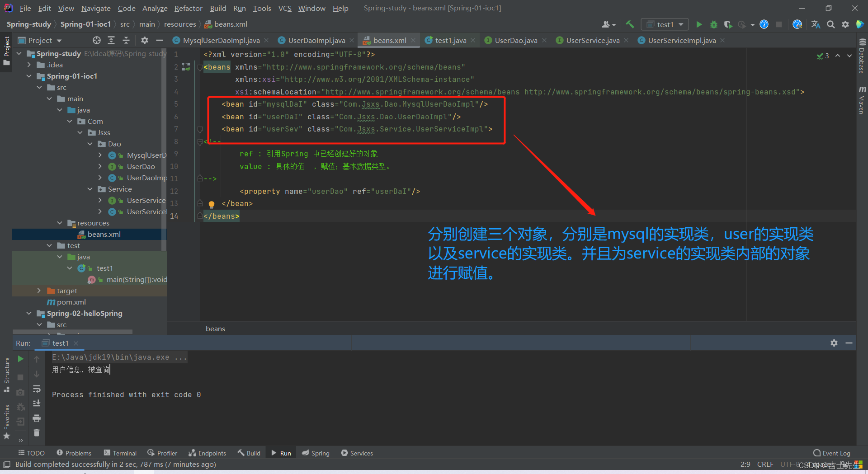Rerun test1 from the Run panel play icon
This screenshot has height=474, width=868.
20,359
